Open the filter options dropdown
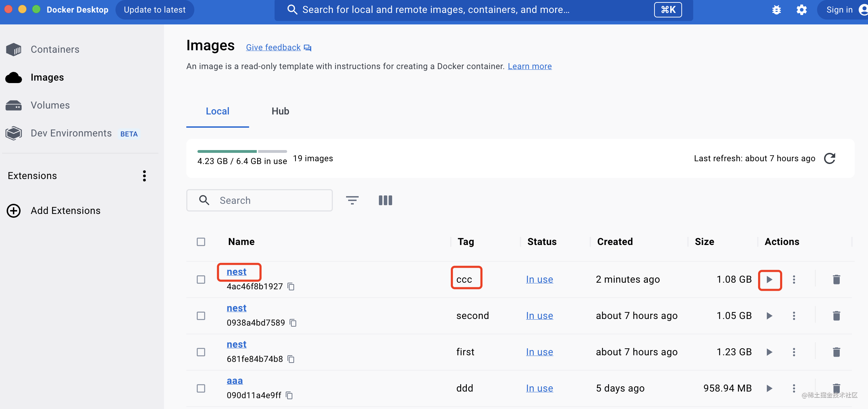The height and width of the screenshot is (409, 868). [352, 200]
